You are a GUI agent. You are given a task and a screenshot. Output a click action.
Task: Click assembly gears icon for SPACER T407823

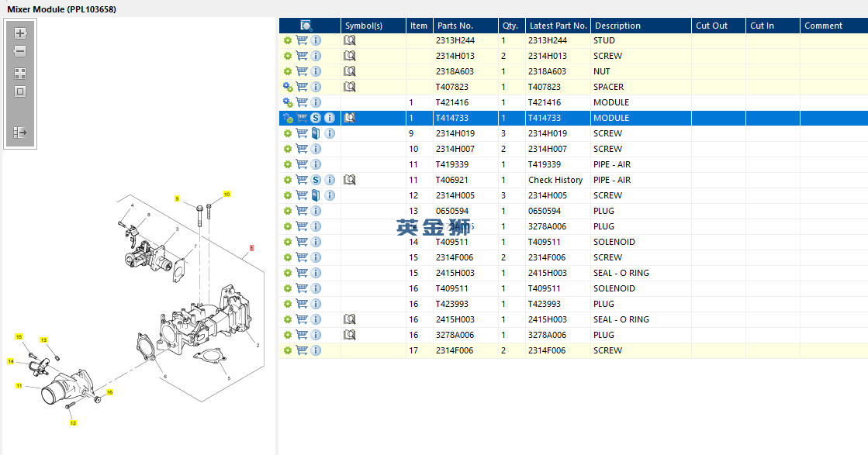288,87
